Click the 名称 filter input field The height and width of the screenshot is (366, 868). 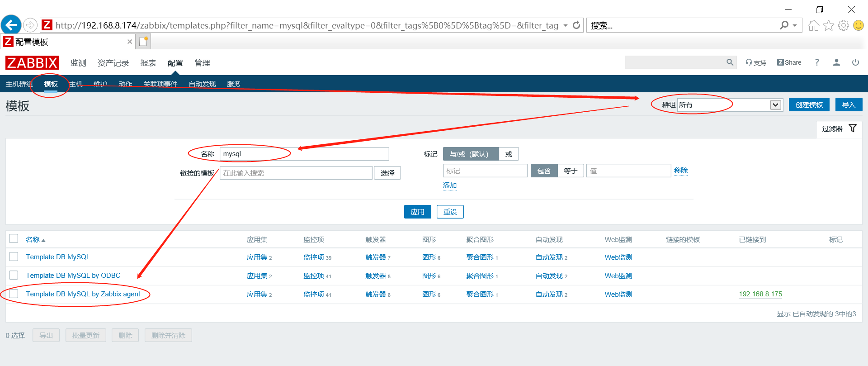pyautogui.click(x=304, y=154)
